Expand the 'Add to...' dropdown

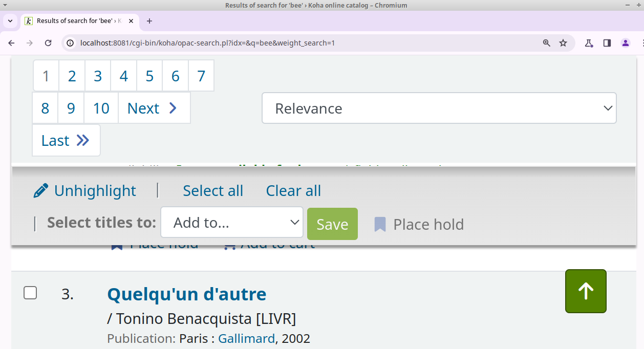232,223
